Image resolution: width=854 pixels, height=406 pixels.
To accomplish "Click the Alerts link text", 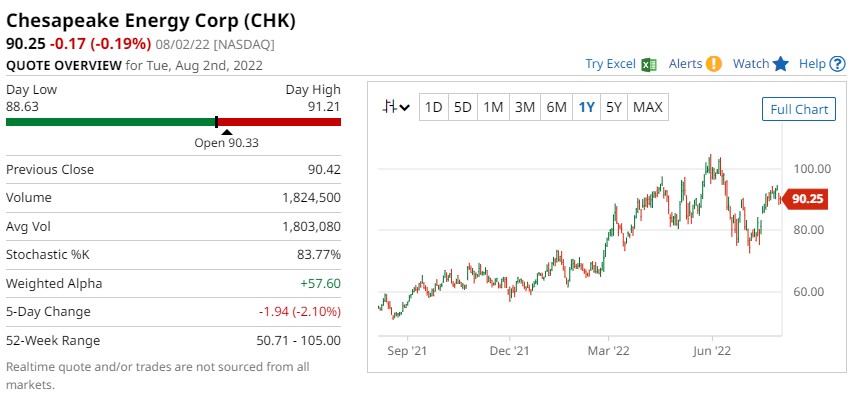I will point(685,64).
